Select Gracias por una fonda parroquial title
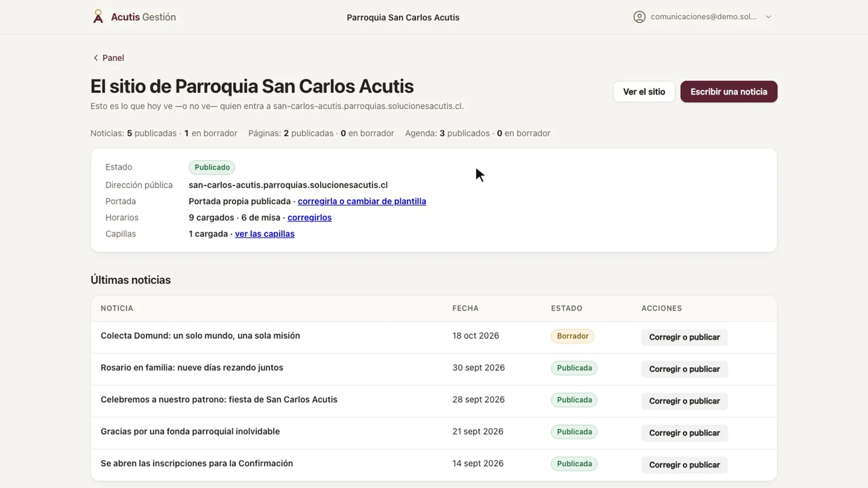Screen dimensions: 868x488 tap(190, 432)
